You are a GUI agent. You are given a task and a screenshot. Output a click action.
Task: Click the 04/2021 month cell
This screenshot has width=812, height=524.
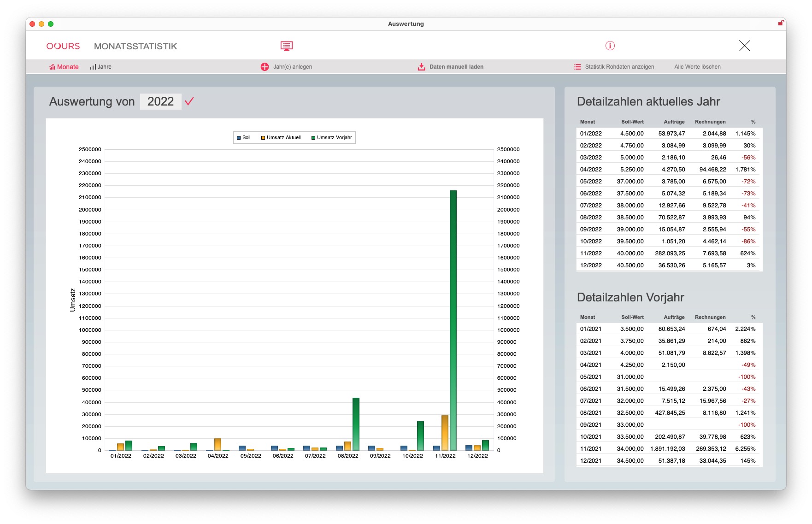pyautogui.click(x=591, y=365)
